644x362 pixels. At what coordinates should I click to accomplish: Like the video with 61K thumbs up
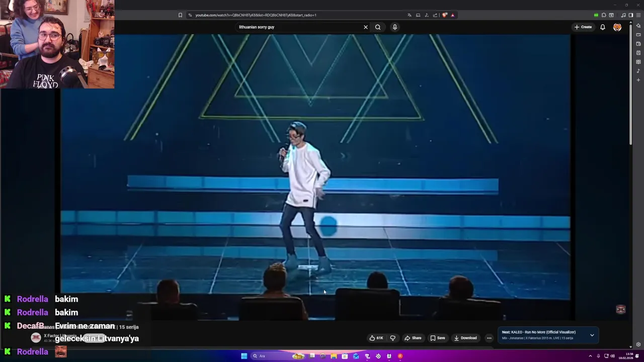(x=376, y=338)
